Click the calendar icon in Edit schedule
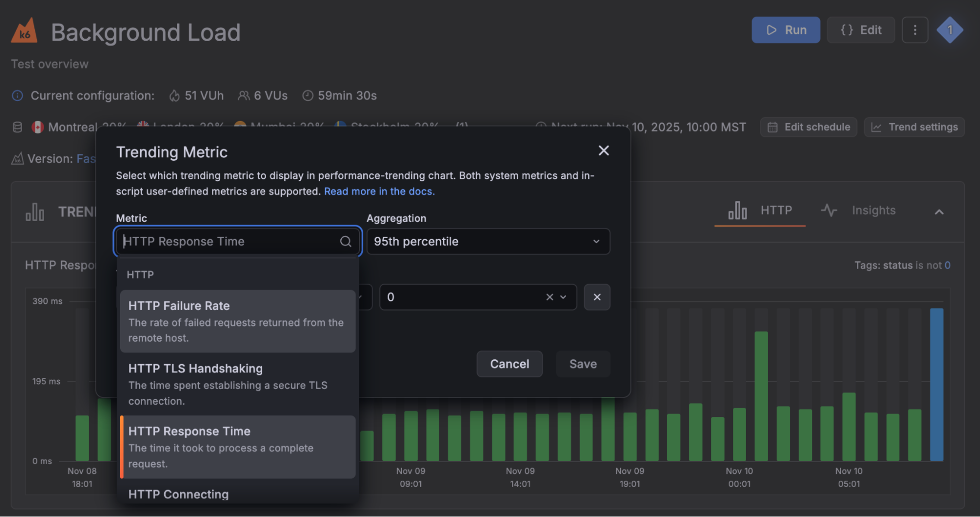980x517 pixels. pos(772,127)
